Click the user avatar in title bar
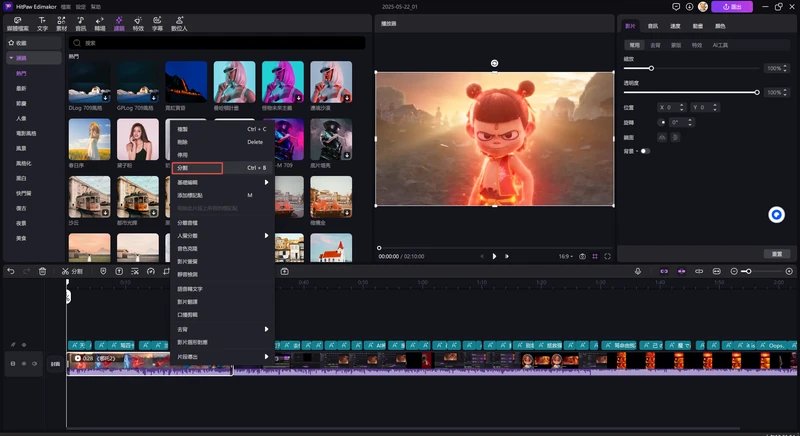The image size is (800, 436). coord(703,7)
